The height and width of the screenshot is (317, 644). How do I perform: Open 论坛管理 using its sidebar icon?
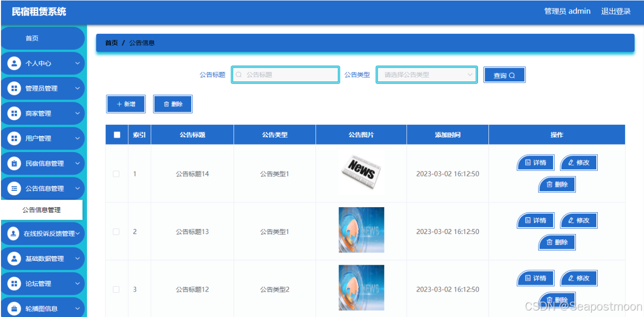[13, 283]
